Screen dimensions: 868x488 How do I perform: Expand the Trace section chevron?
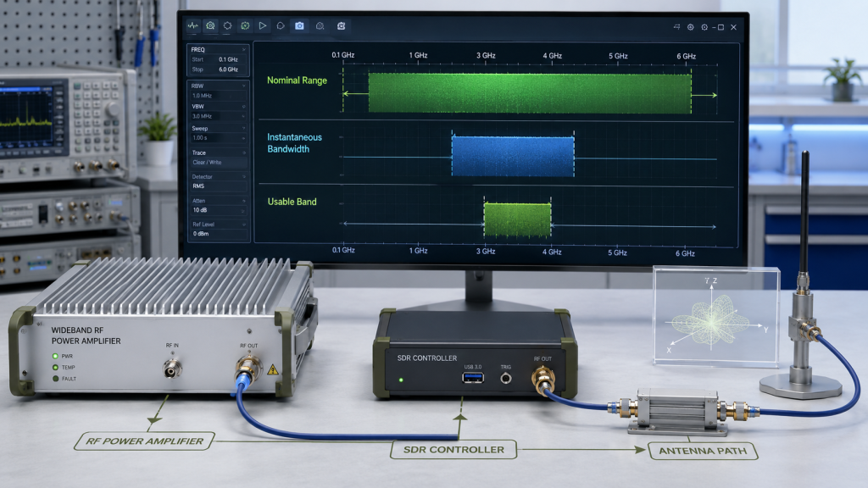243,152
